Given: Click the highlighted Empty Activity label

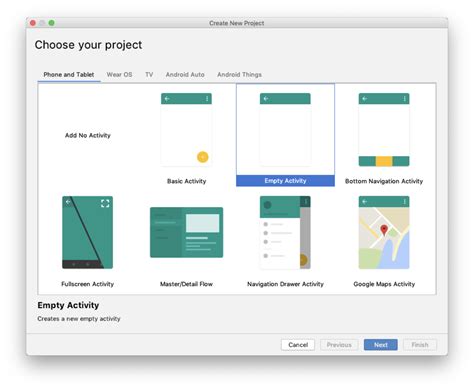Looking at the screenshot, I should [x=285, y=181].
